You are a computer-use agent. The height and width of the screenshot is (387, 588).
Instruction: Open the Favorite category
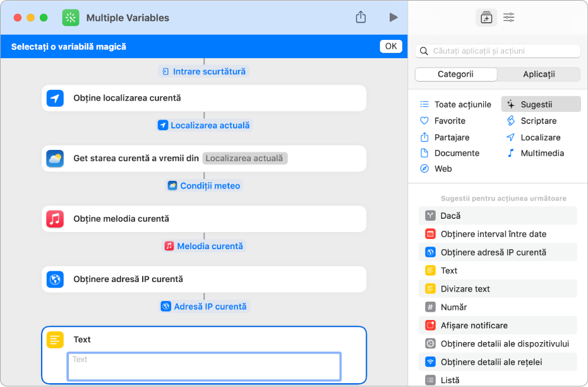[450, 121]
